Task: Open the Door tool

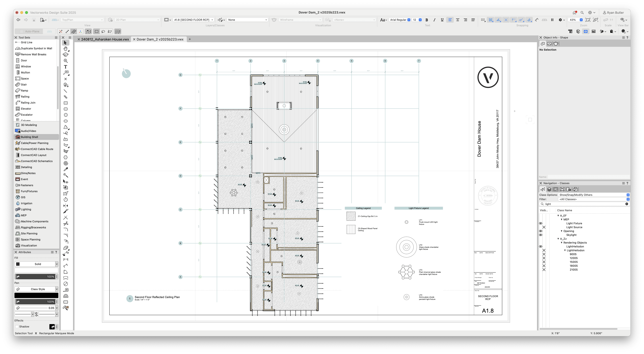Action: click(x=24, y=60)
